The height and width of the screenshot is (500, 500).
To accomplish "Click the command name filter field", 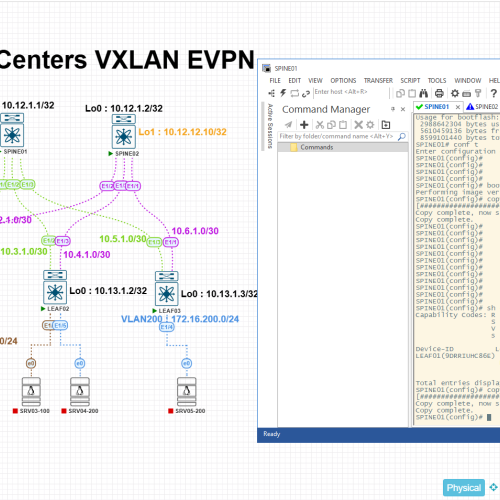I will 337,136.
